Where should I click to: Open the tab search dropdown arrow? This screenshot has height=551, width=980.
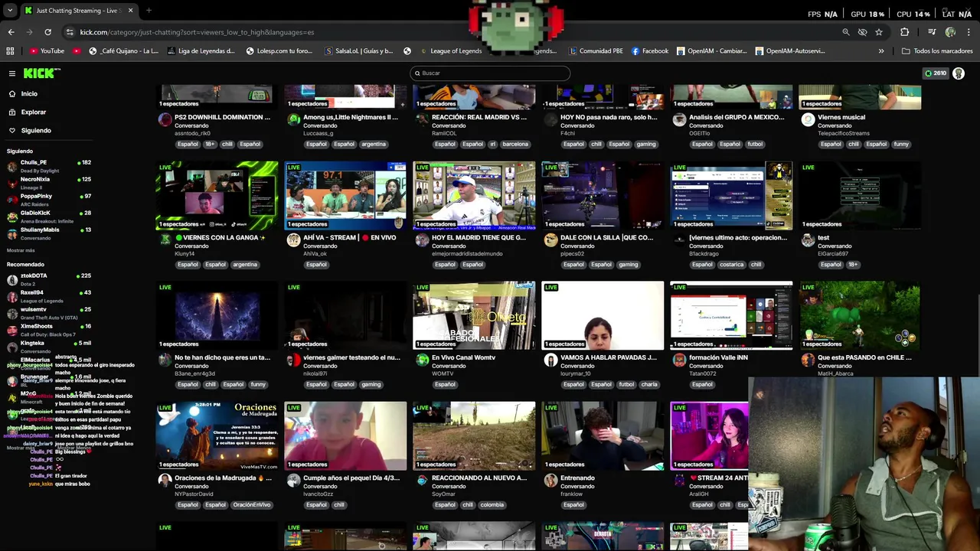9,11
